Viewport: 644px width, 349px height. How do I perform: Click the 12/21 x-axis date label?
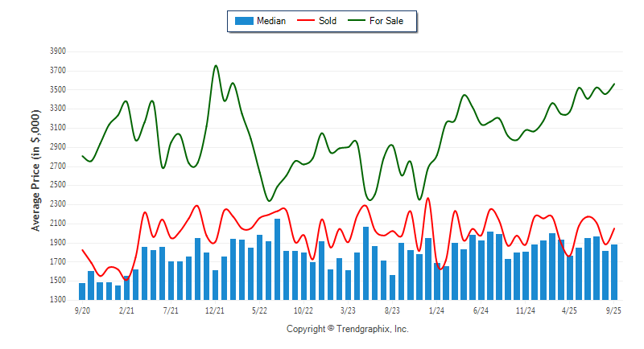coord(215,309)
